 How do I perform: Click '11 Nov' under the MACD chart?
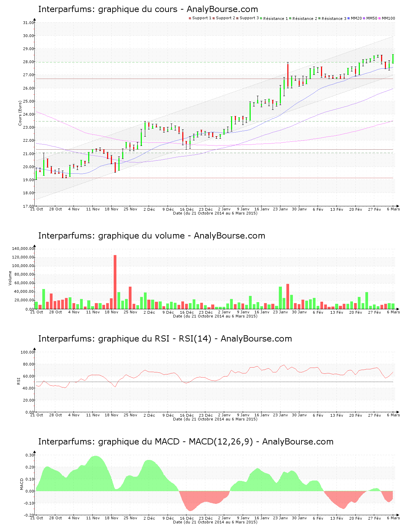pos(93,518)
